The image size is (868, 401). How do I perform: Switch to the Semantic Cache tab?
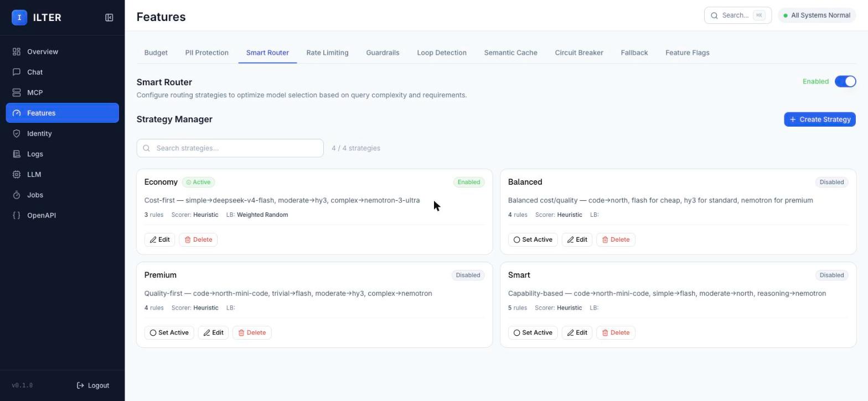510,53
